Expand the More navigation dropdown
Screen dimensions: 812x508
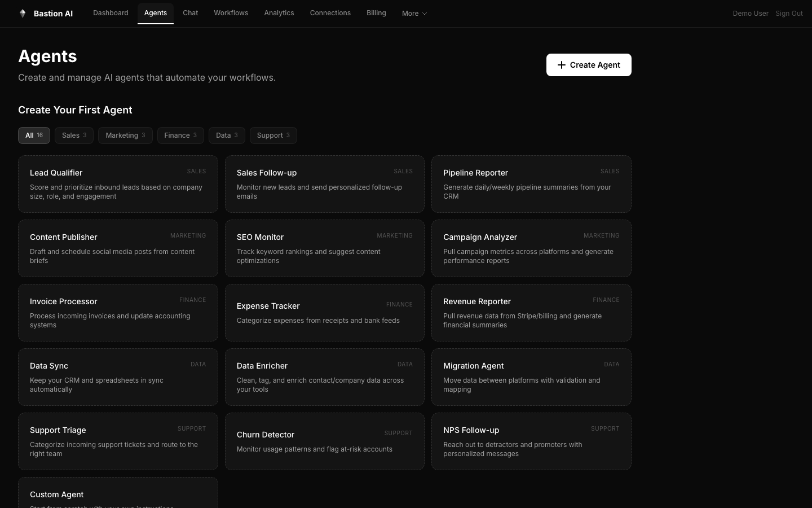point(414,14)
